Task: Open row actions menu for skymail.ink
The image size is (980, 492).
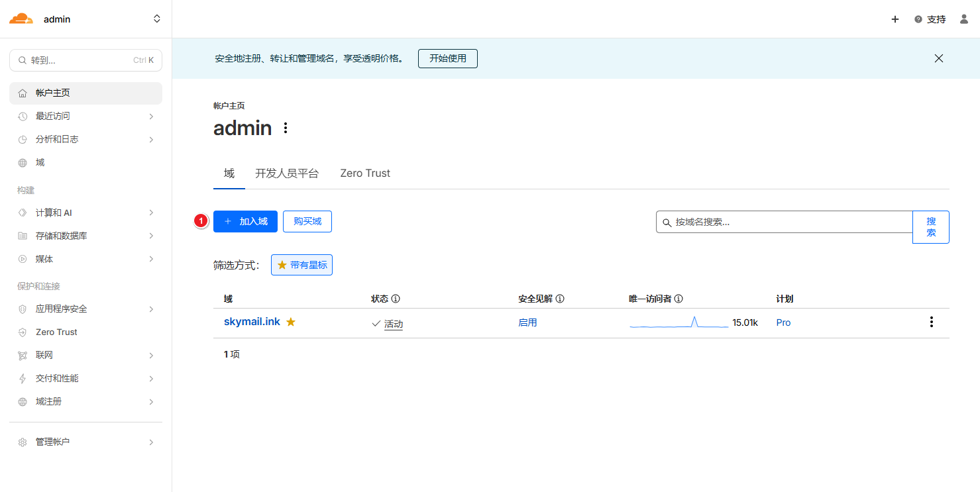Action: [x=931, y=322]
